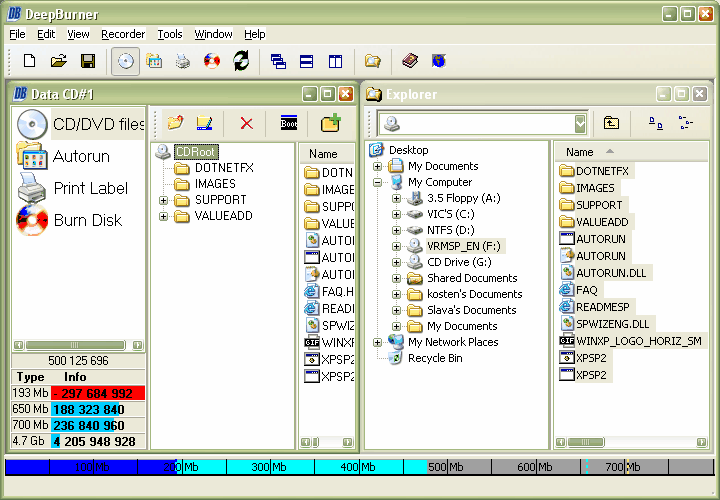
Task: Expand My Documents under Desktop
Action: [x=377, y=166]
